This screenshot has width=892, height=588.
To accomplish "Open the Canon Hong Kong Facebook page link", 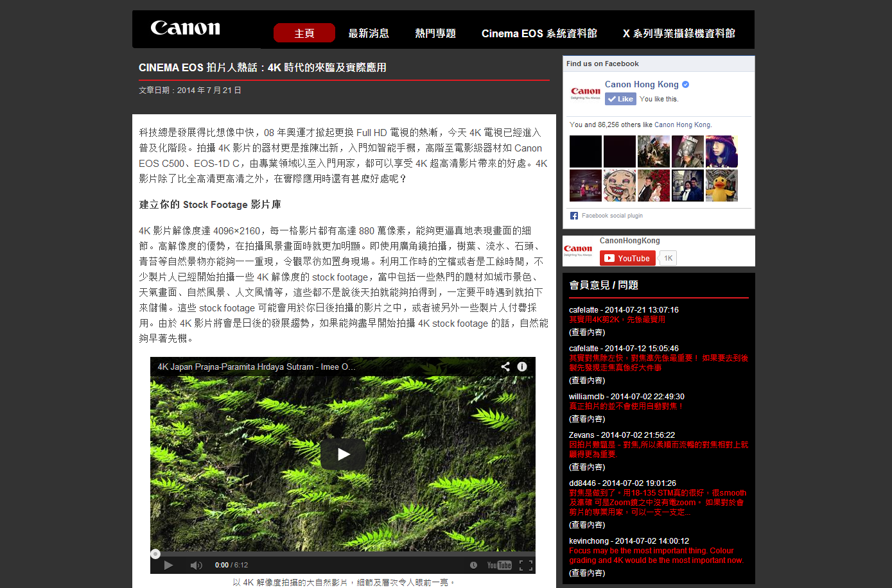I will coord(642,84).
